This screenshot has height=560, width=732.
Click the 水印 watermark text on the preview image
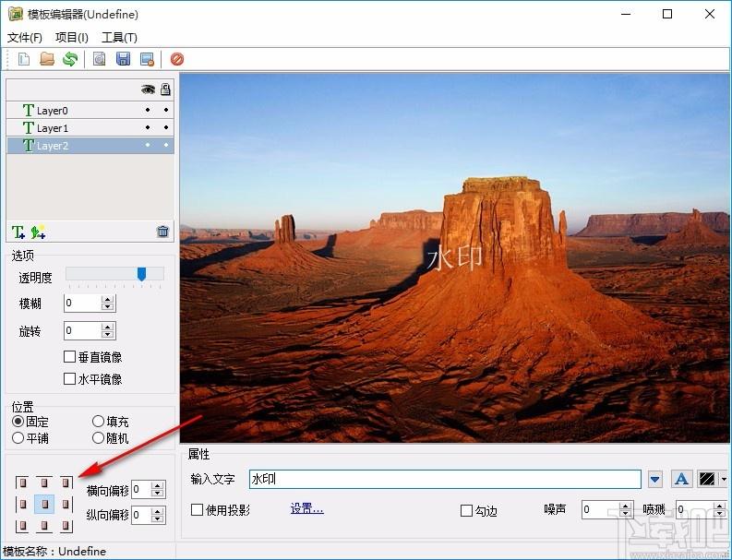coord(455,258)
